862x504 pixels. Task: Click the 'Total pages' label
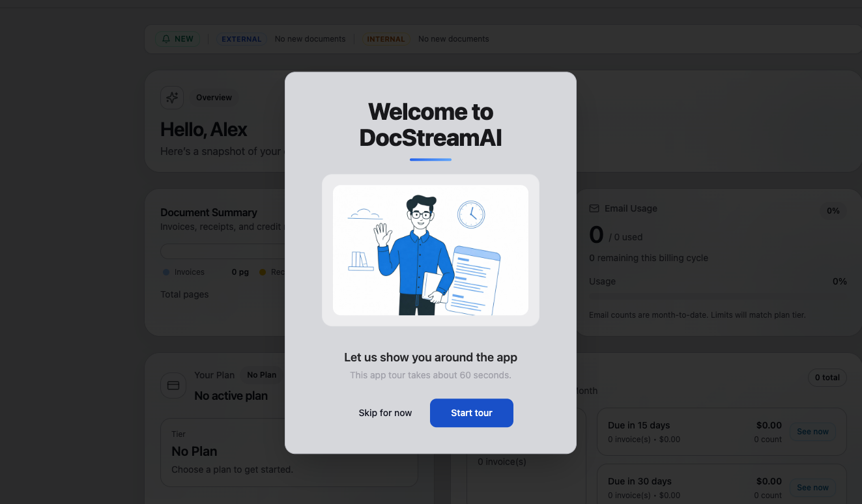tap(184, 294)
